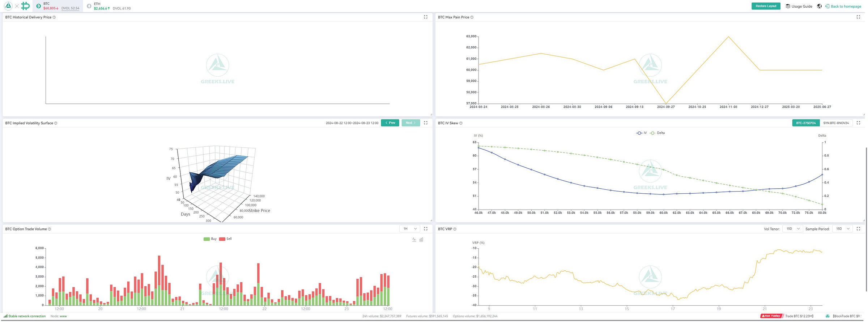Expand Implied Volatility Surface panel to fullscreen
This screenshot has width=868, height=322.
pos(426,123)
